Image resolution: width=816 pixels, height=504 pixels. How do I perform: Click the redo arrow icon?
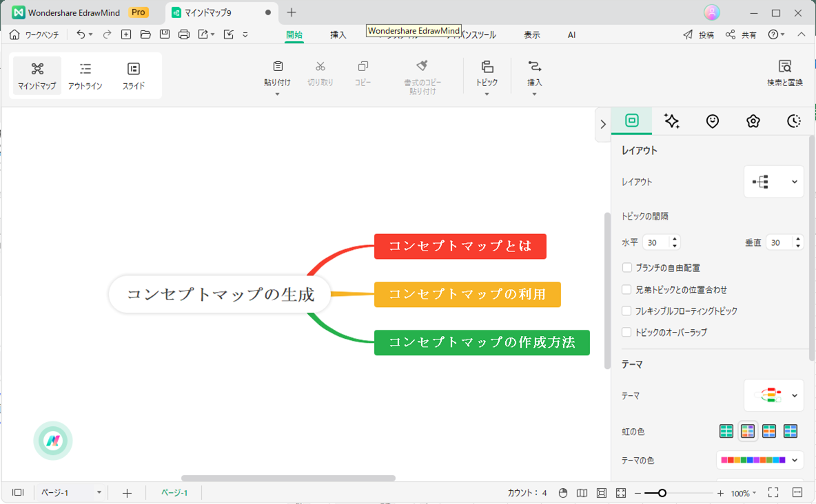[108, 34]
